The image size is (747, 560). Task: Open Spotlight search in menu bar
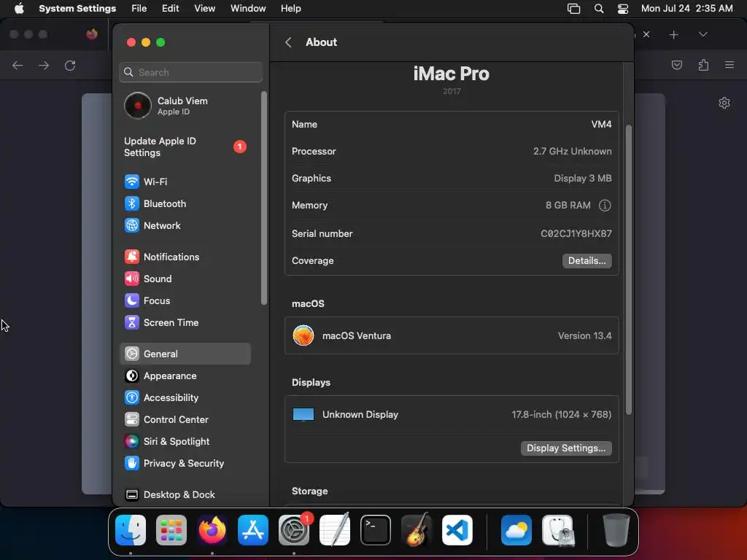pyautogui.click(x=599, y=9)
